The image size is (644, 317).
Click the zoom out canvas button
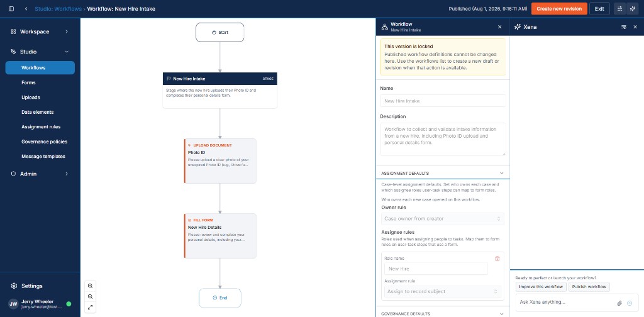click(x=91, y=296)
